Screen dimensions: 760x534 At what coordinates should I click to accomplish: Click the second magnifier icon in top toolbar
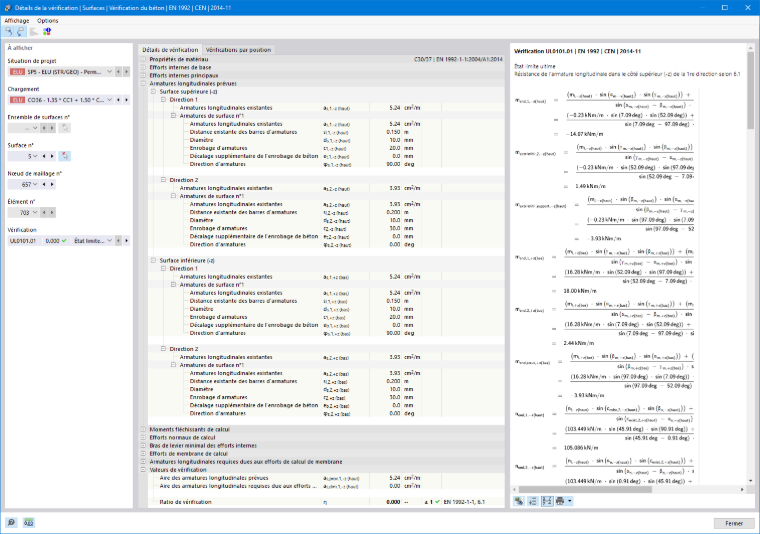click(x=21, y=31)
